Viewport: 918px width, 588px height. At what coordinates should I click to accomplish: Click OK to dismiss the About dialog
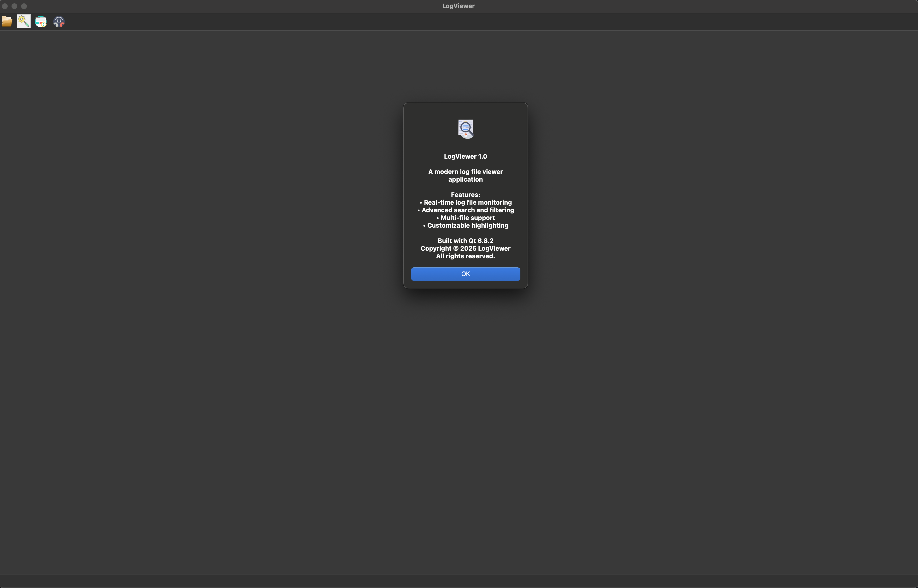tap(465, 274)
